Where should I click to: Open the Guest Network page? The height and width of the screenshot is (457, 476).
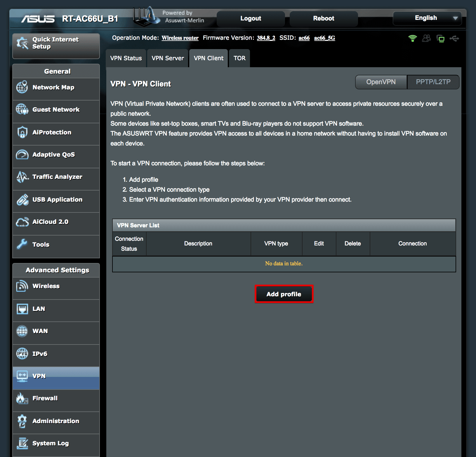pyautogui.click(x=56, y=110)
